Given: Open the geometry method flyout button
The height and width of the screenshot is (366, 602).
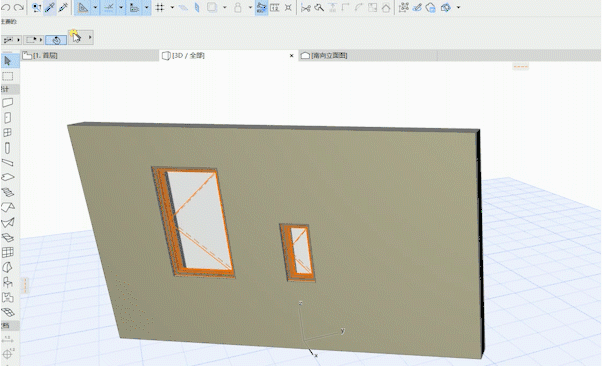Looking at the screenshot, I should [x=11, y=40].
